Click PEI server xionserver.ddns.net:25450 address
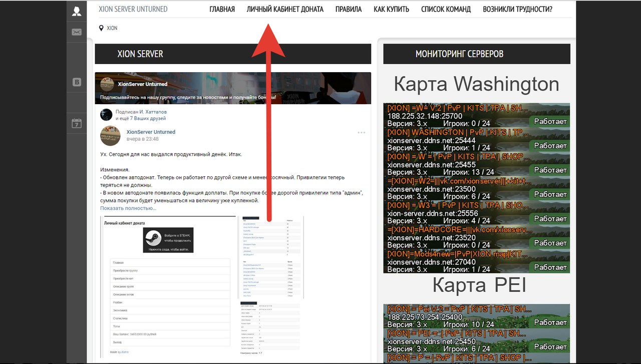Viewport: 641px width, 364px height. coord(431,341)
